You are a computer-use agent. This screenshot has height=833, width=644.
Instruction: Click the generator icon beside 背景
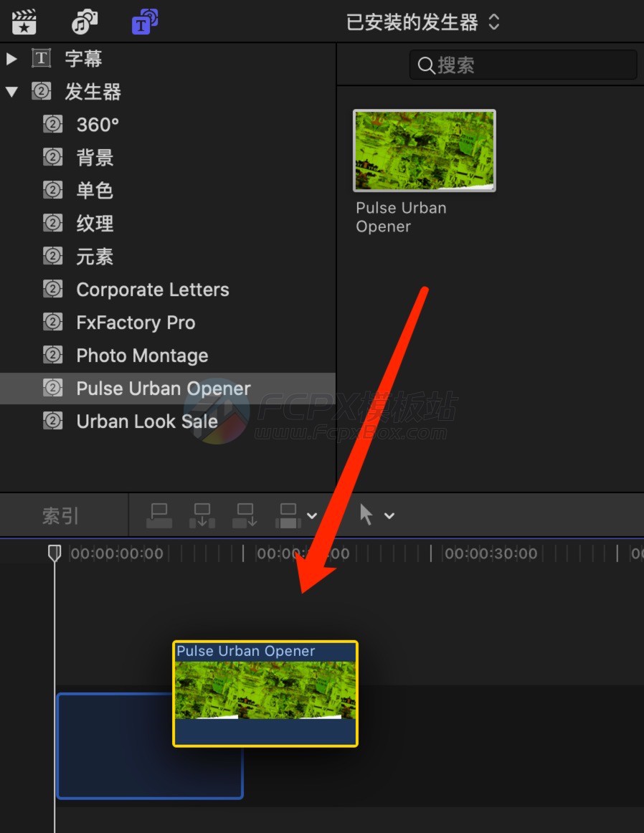point(52,158)
